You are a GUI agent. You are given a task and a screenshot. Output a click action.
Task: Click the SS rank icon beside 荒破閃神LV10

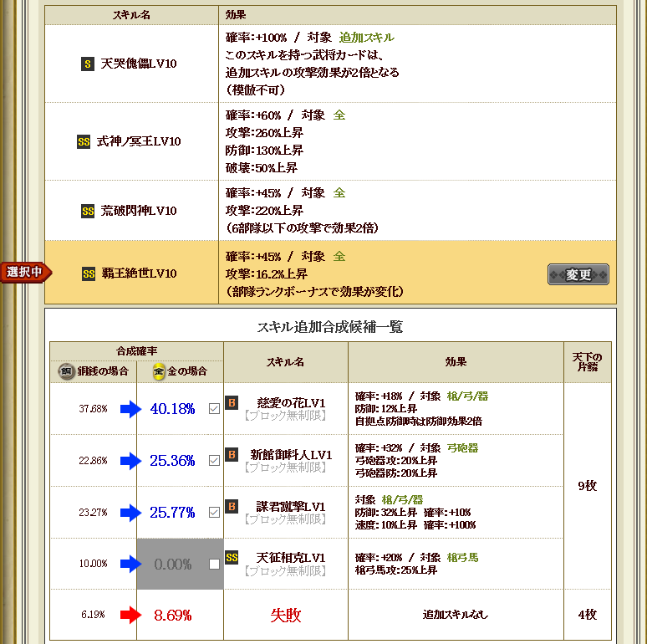tap(88, 212)
